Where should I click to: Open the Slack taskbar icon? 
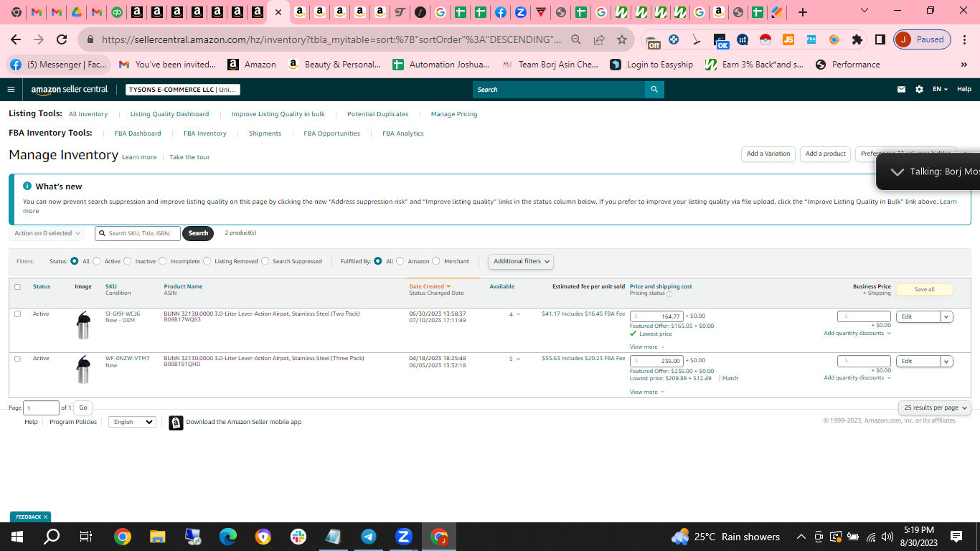298,537
